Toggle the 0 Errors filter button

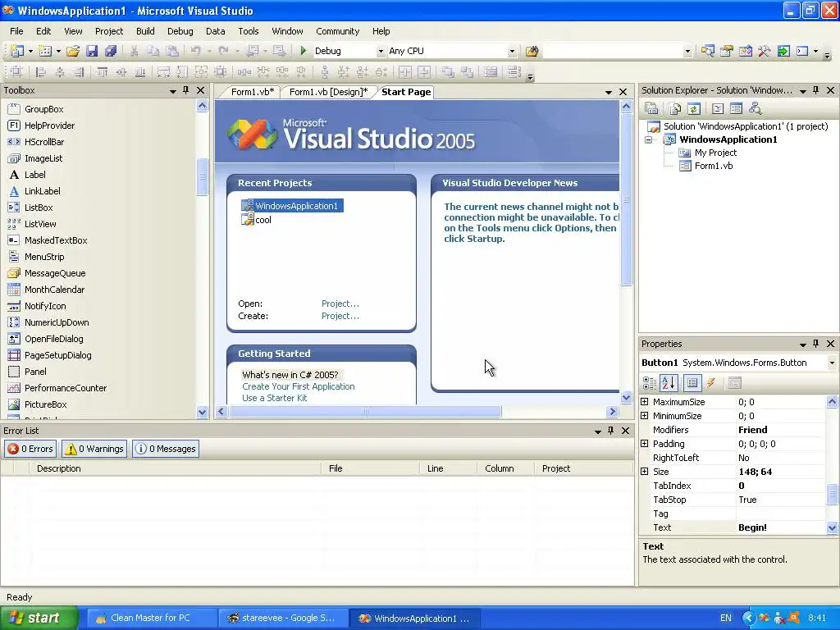[30, 449]
